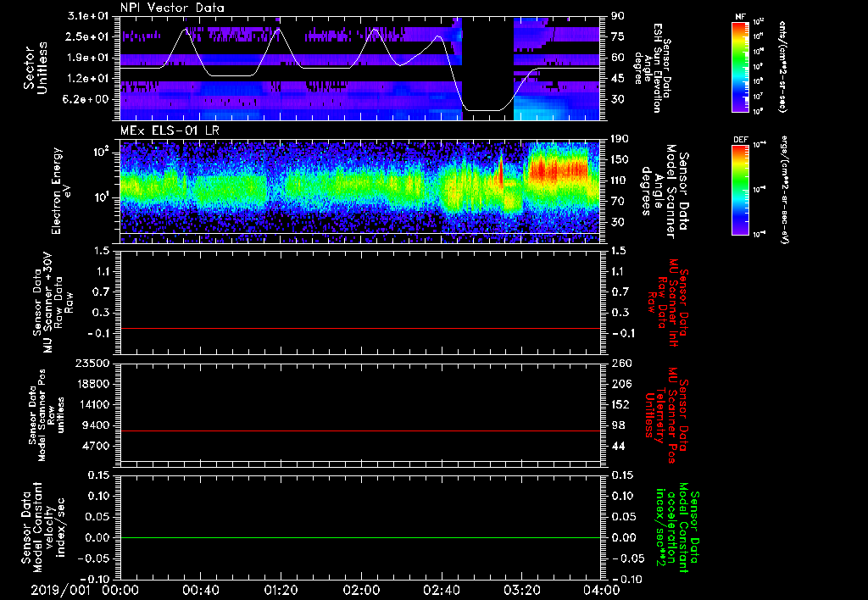The width and height of the screenshot is (868, 600).
Task: Click the 'NPI Vector Data' panel title
Action: click(x=172, y=8)
